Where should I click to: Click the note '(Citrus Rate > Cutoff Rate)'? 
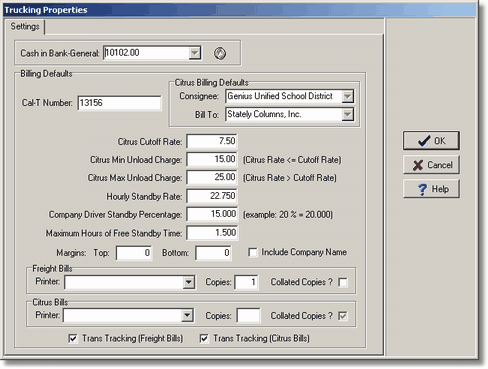290,178
